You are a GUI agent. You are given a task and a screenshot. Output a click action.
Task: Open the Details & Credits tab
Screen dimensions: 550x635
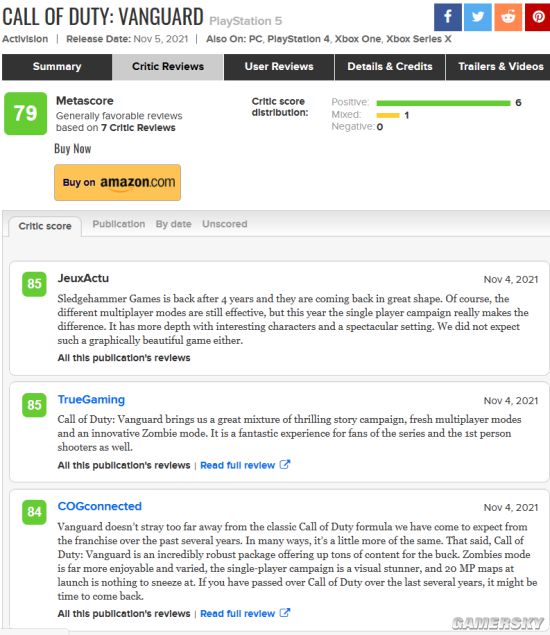pos(390,67)
